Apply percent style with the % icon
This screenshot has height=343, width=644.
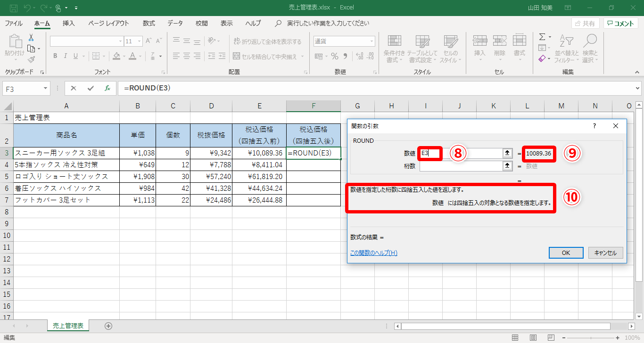335,56
